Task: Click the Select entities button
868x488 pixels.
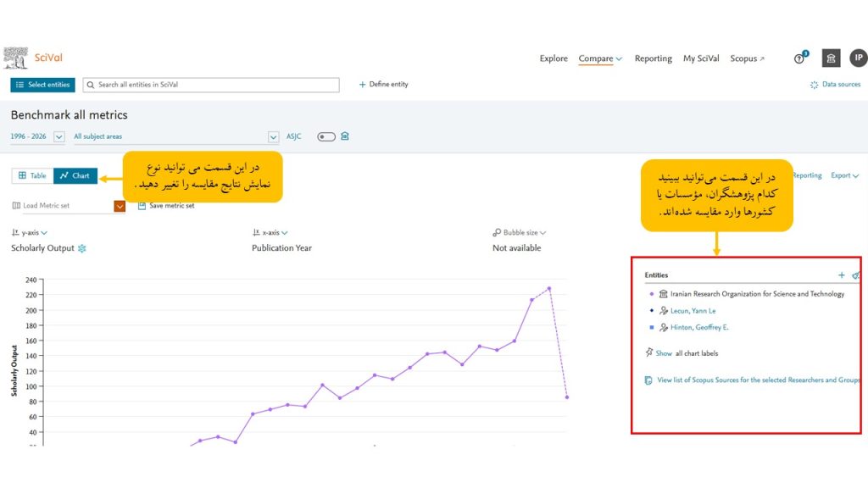Action: 42,85
